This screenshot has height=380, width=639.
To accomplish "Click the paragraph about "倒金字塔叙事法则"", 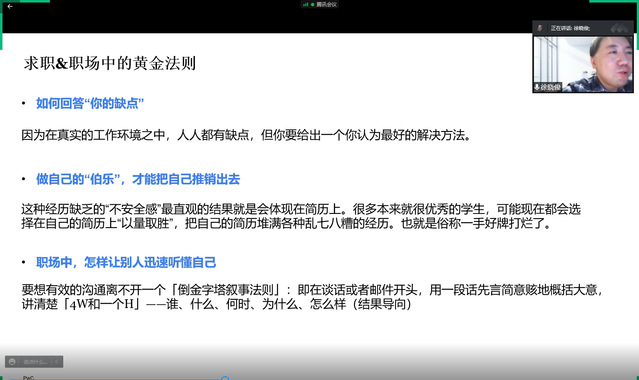I will 312,297.
